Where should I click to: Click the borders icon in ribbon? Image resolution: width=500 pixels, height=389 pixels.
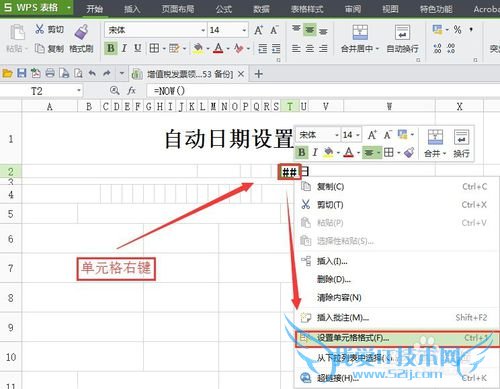pyautogui.click(x=154, y=49)
